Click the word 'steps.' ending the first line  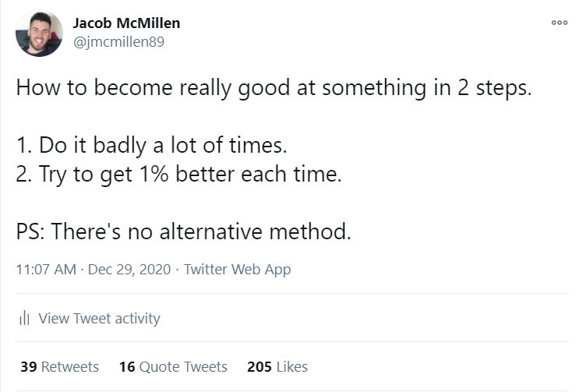tap(503, 90)
